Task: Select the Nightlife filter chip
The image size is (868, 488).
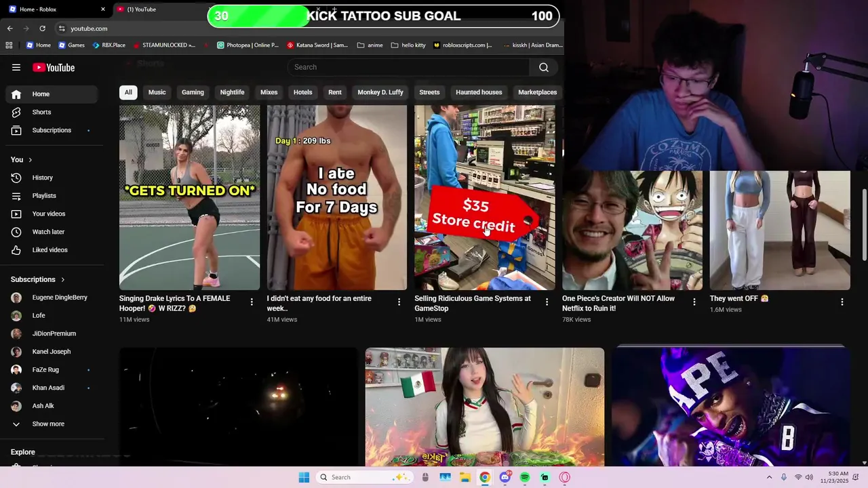Action: pos(232,92)
